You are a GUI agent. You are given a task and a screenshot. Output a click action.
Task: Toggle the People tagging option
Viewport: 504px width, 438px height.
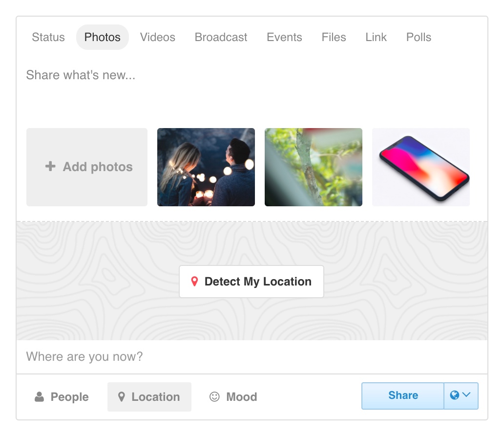click(62, 397)
